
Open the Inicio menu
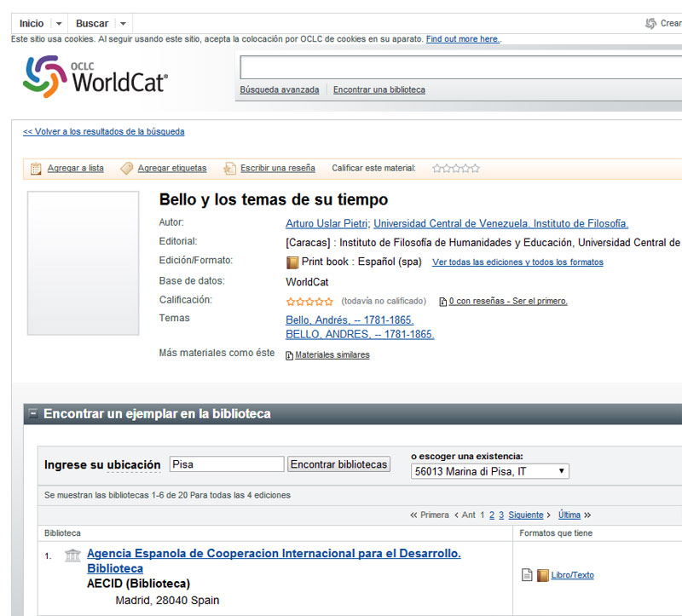tap(32, 24)
